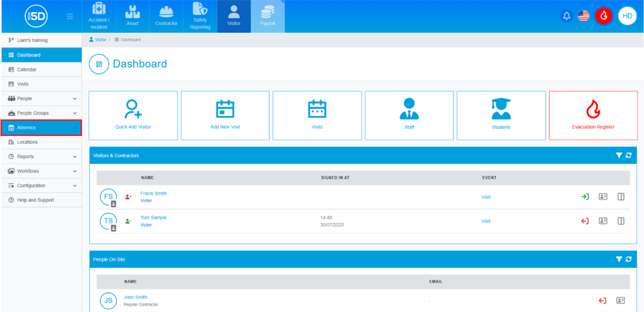The width and height of the screenshot is (644, 312).
Task: Open the Staff dashboard tile
Action: click(x=409, y=115)
